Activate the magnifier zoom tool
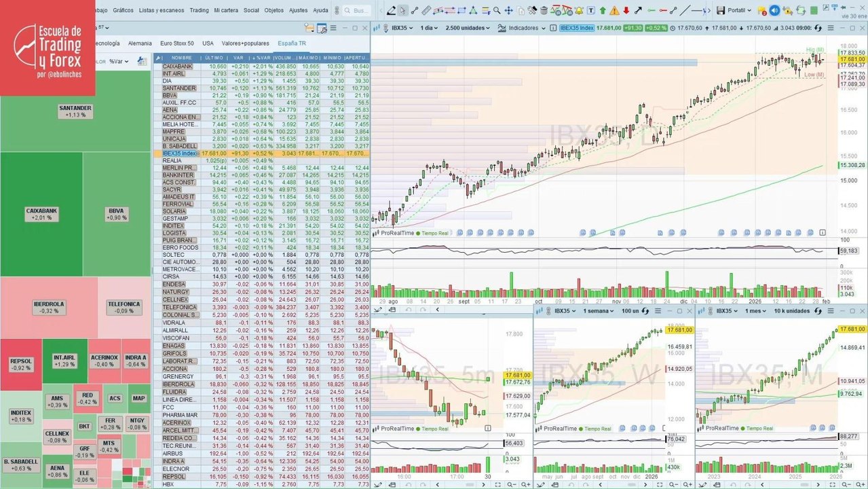868x489 pixels. click(497, 10)
